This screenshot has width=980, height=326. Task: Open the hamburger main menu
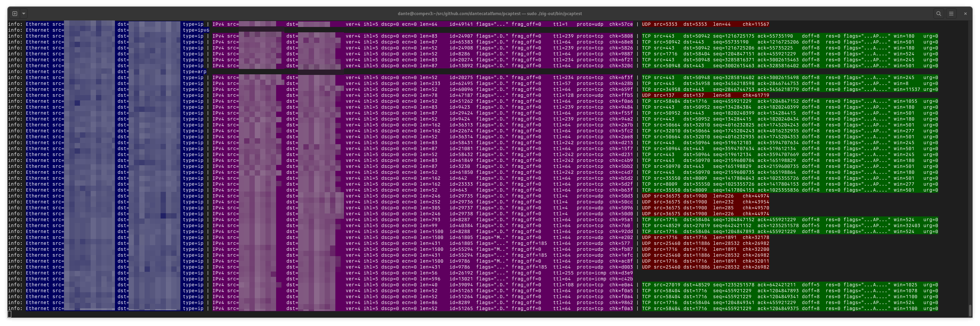tap(951, 14)
